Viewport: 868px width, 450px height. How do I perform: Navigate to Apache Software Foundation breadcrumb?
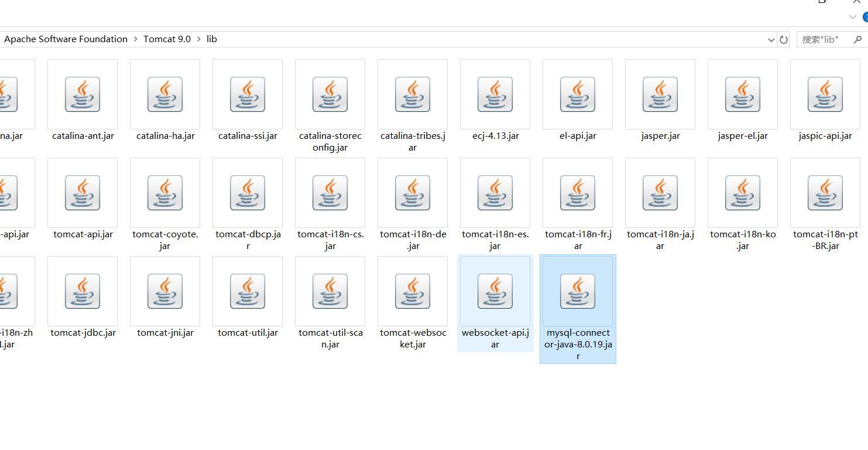point(66,39)
